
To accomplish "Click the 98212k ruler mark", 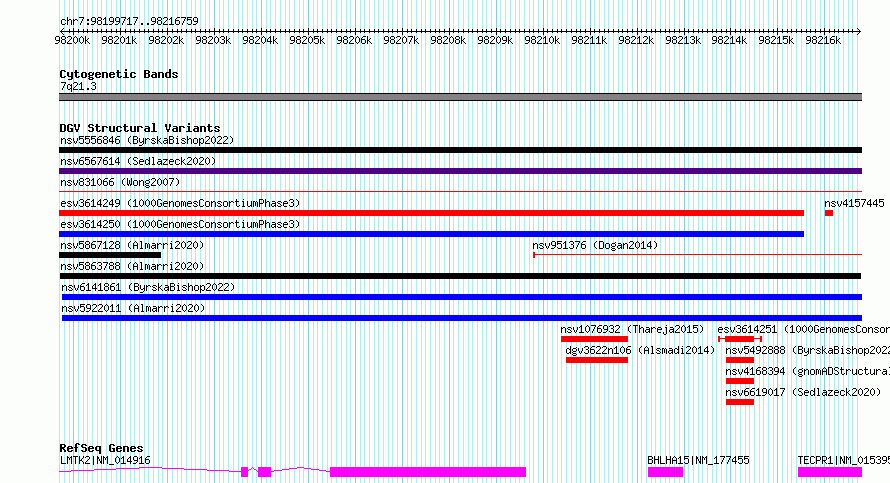I will pyautogui.click(x=636, y=40).
